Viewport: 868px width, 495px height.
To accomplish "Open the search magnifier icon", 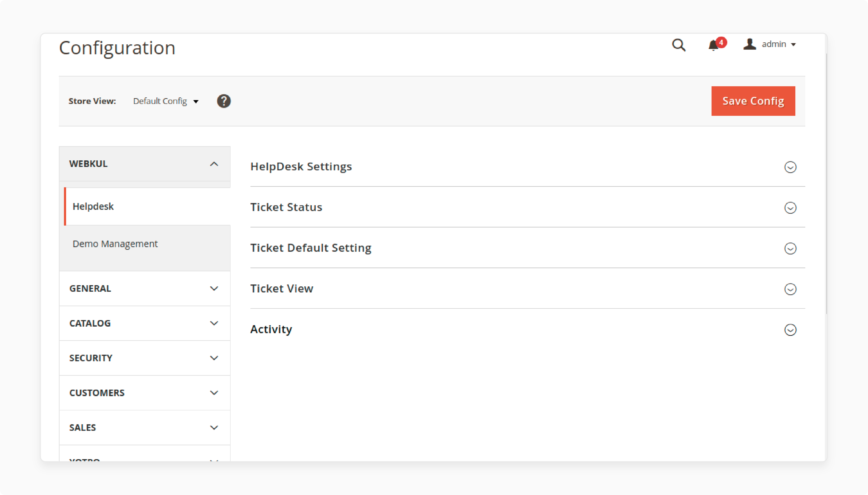I will [x=679, y=45].
